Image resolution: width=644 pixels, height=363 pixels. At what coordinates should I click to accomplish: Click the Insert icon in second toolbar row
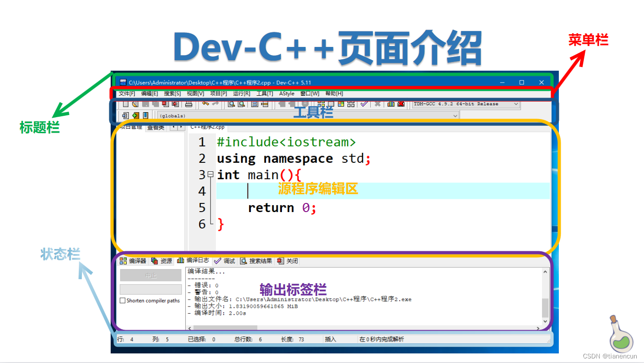pyautogui.click(x=125, y=115)
